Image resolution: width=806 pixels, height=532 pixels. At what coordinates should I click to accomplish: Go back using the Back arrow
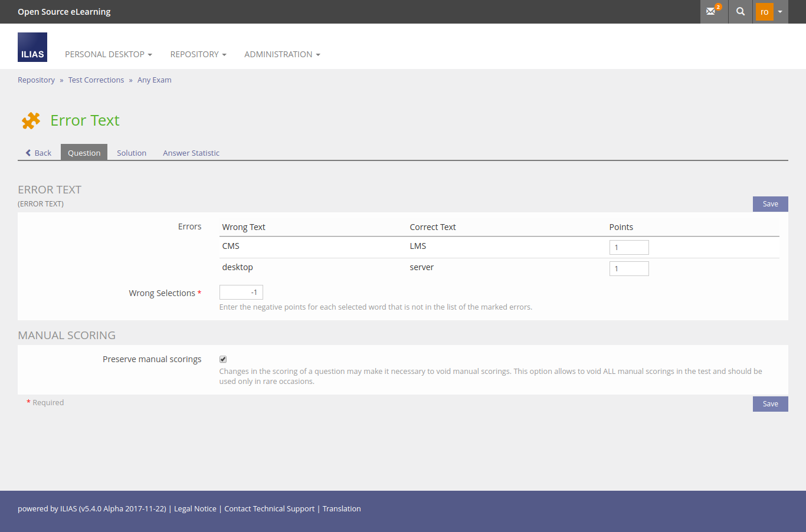coord(38,153)
